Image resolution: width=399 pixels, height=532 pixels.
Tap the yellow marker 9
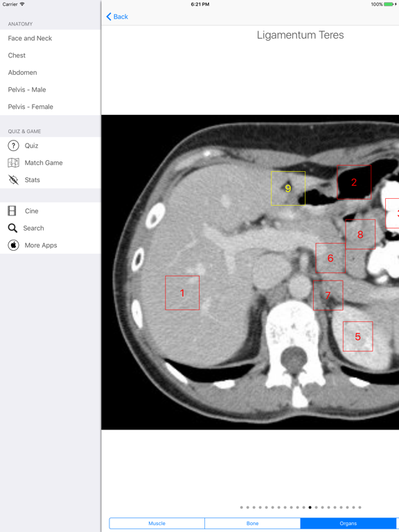click(x=288, y=188)
